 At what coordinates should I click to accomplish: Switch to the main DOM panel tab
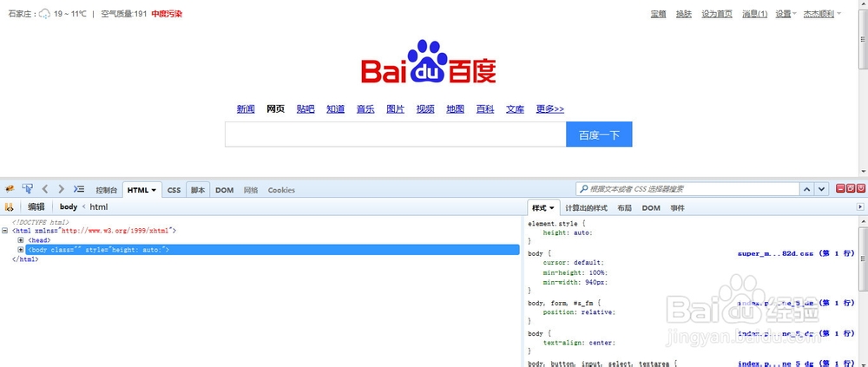point(224,190)
